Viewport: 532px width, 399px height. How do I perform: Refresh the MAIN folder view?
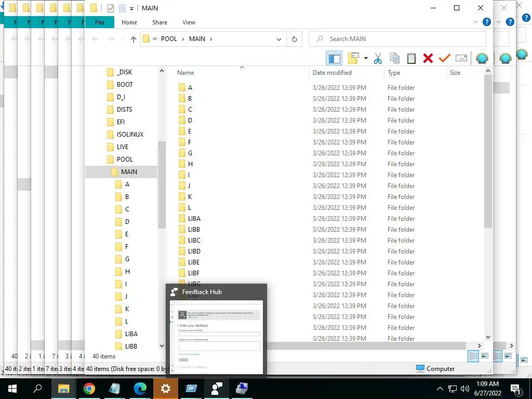coord(295,39)
